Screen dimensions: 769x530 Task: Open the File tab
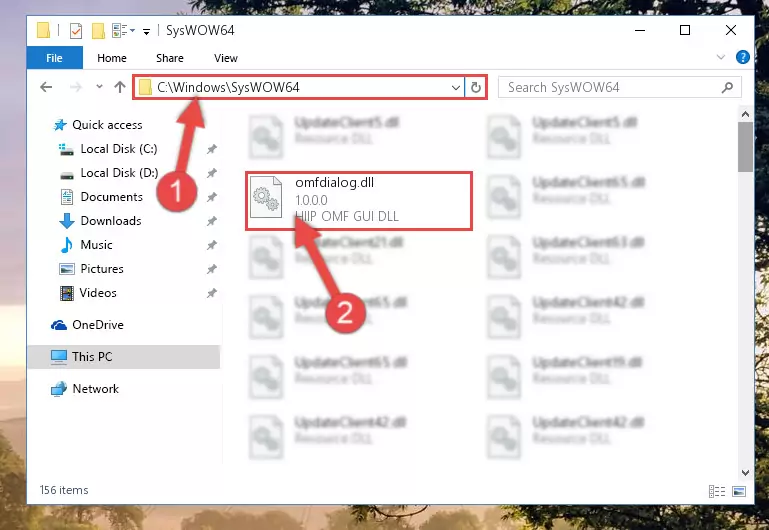tap(54, 58)
